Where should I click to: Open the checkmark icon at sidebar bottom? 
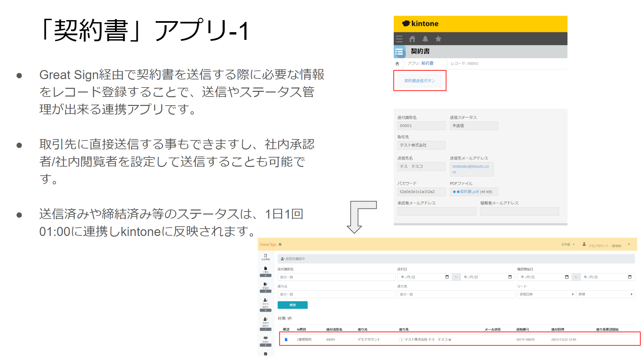click(x=265, y=354)
